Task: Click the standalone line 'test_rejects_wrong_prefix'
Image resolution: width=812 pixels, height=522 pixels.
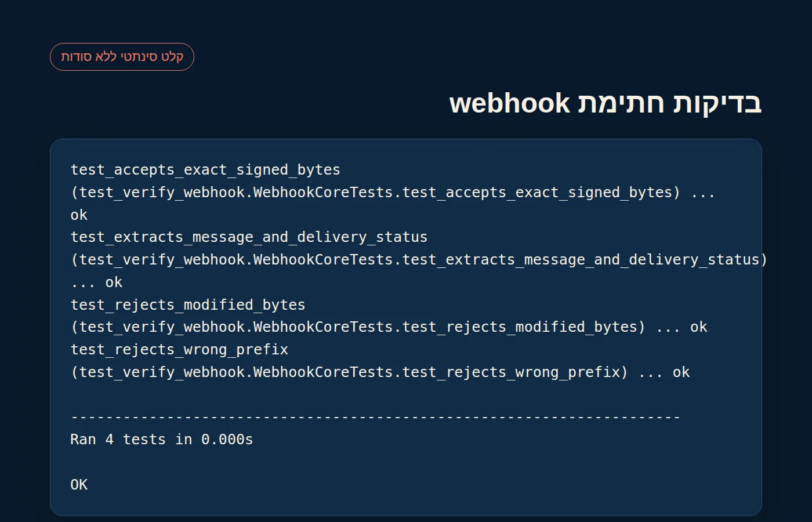Action: 179,350
